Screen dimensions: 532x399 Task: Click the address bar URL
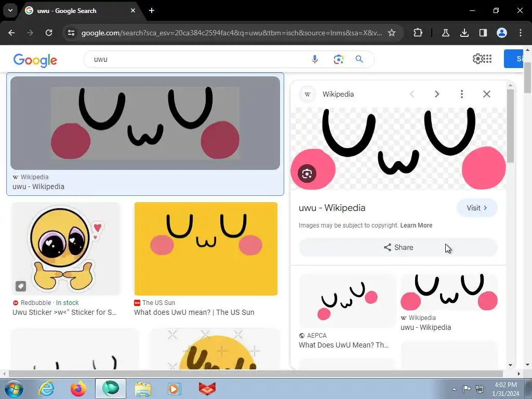coord(231,33)
